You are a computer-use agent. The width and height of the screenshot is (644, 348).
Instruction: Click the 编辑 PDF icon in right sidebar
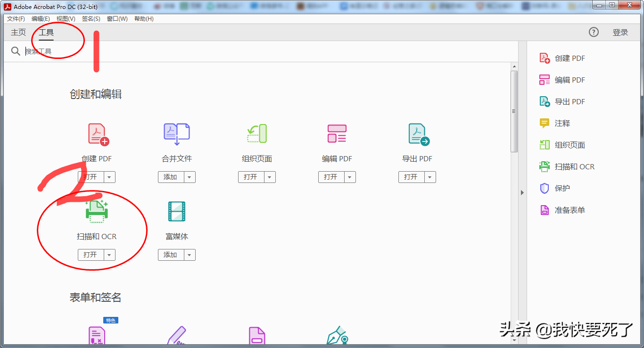[545, 80]
